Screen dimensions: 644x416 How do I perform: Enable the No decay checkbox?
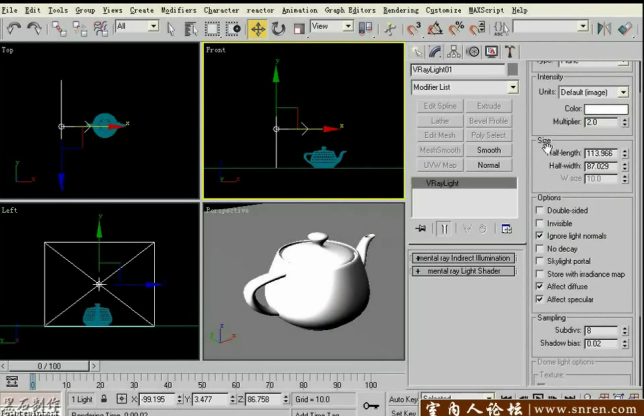540,248
